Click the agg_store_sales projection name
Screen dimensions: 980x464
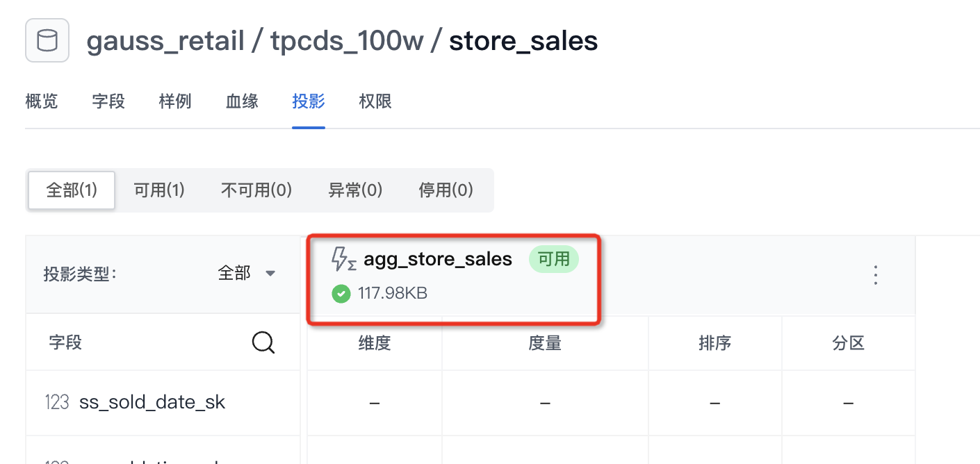tap(438, 260)
